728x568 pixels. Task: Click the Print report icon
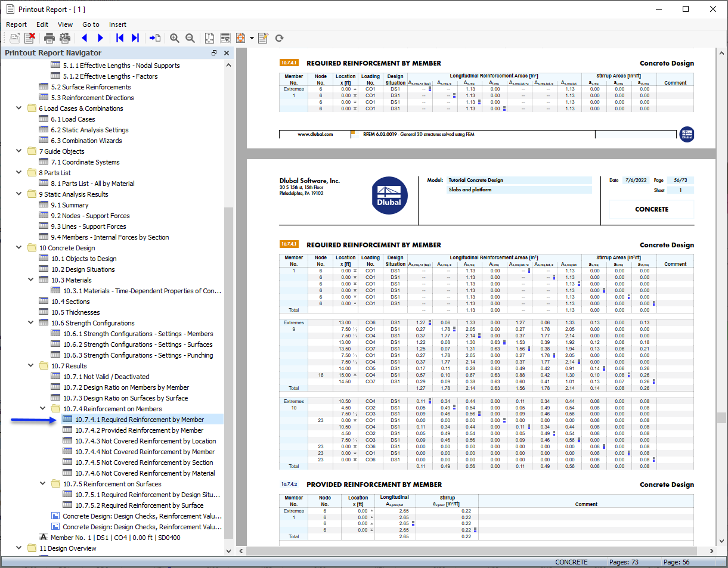click(x=49, y=38)
